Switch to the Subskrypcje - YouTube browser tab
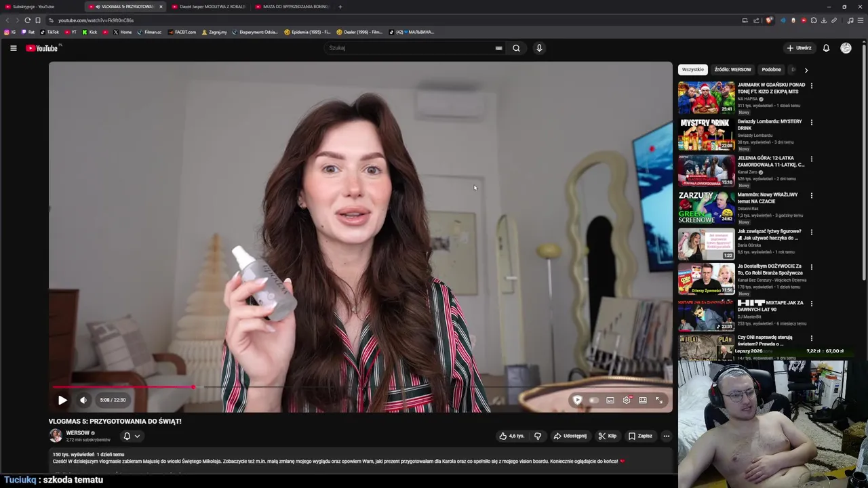 [x=42, y=7]
